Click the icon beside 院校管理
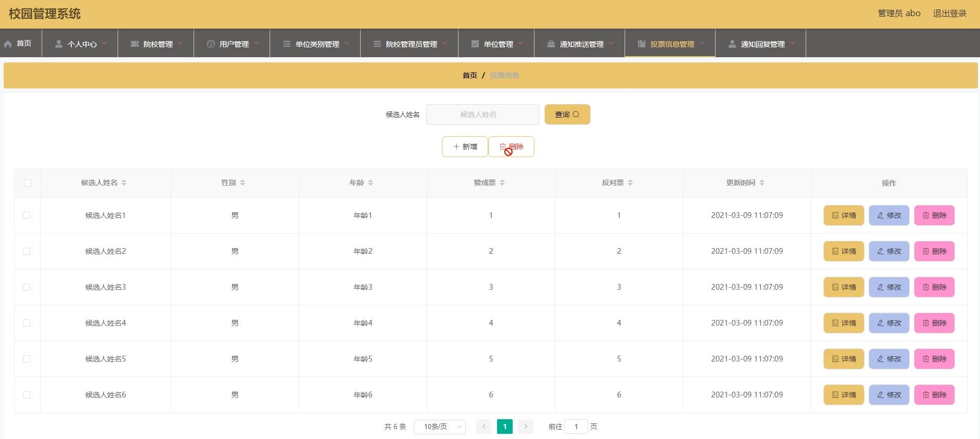The height and width of the screenshot is (439, 980). [135, 44]
